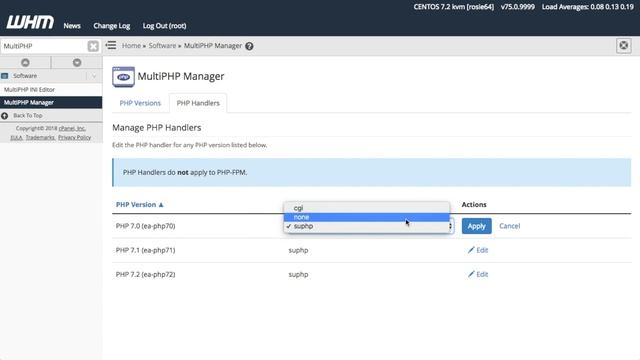Click the PHP 7.0 (ea-php70) row text

[x=145, y=226]
